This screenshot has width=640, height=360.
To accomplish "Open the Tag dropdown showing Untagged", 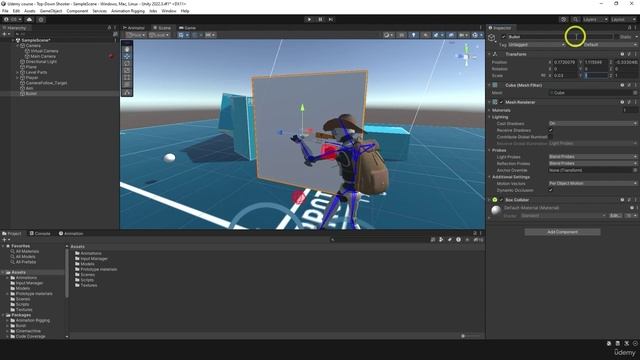I will pos(536,44).
